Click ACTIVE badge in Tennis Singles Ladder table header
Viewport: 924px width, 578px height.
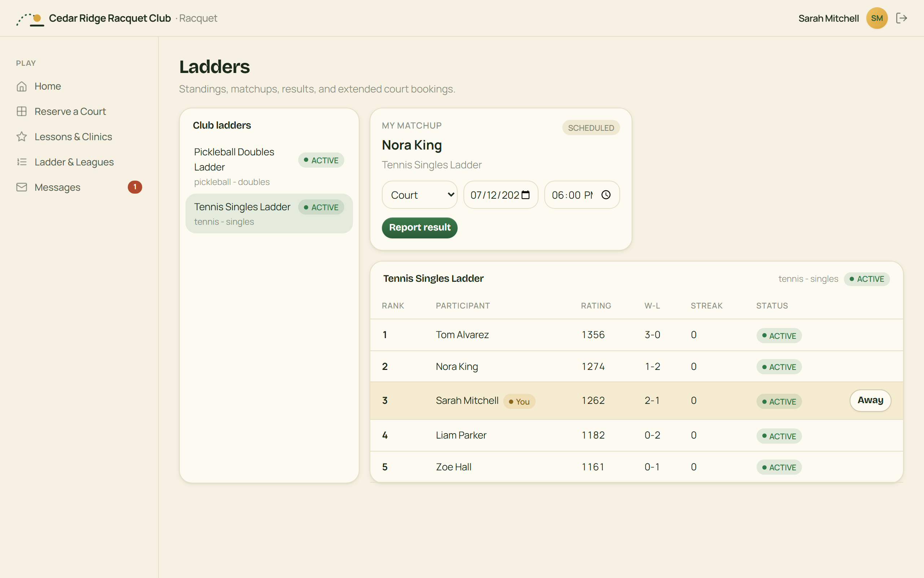pyautogui.click(x=866, y=279)
